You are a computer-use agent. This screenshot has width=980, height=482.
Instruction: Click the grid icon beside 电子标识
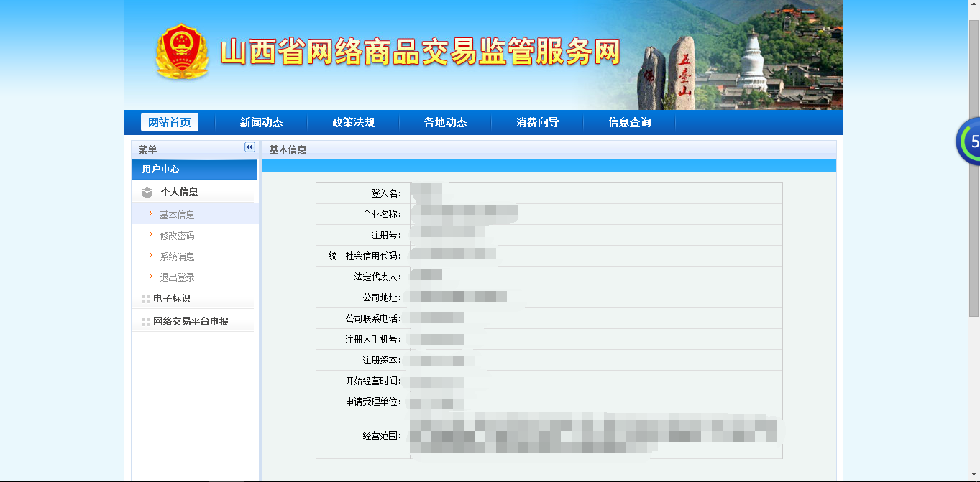pos(146,299)
